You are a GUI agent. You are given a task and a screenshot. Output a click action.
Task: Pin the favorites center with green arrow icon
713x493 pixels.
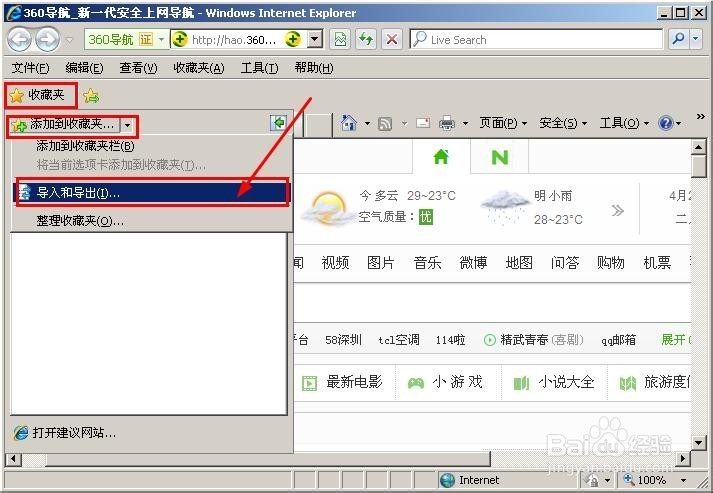point(278,122)
